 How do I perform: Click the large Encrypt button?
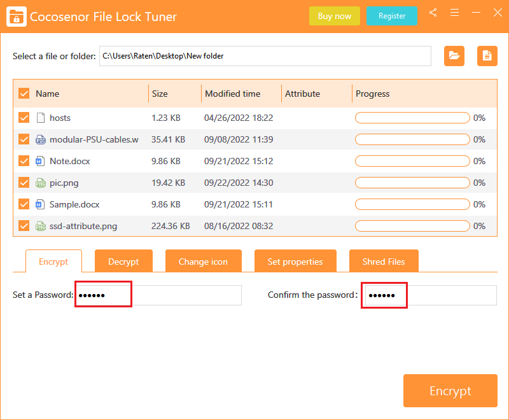(x=450, y=391)
